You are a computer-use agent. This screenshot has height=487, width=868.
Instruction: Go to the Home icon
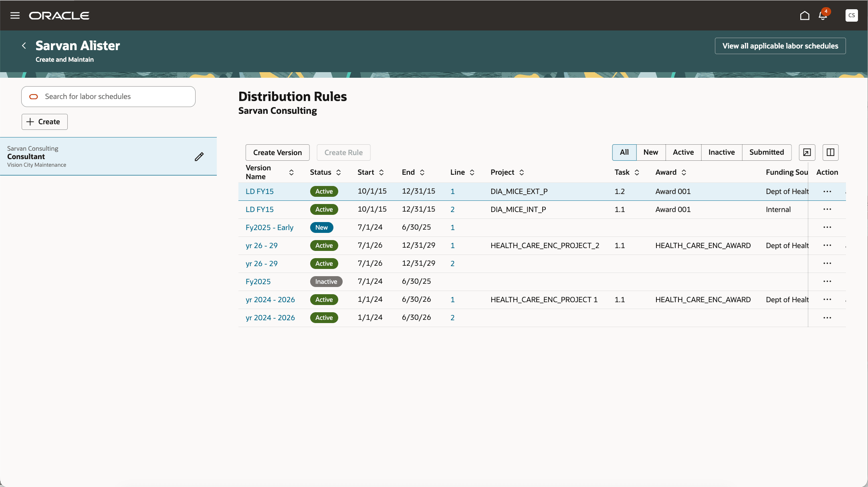point(804,16)
